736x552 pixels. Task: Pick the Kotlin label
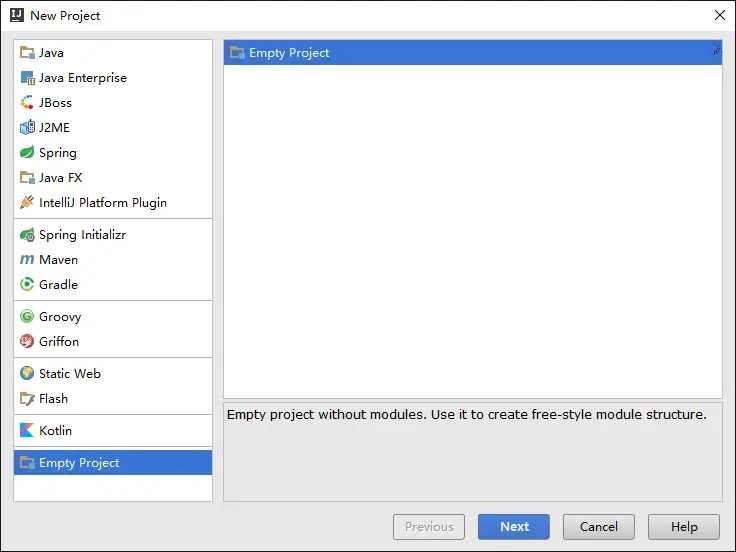pyautogui.click(x=55, y=430)
